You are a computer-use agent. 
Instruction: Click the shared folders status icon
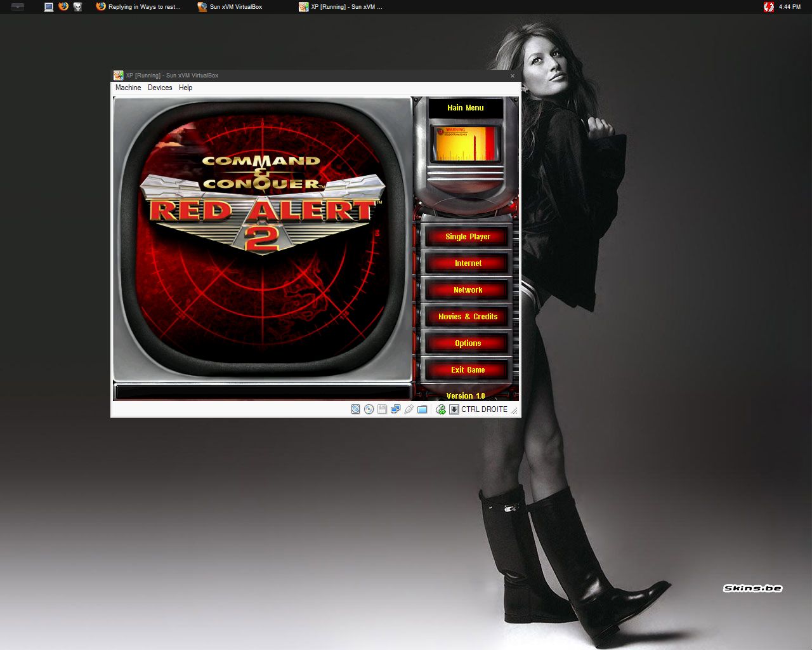[x=422, y=409]
